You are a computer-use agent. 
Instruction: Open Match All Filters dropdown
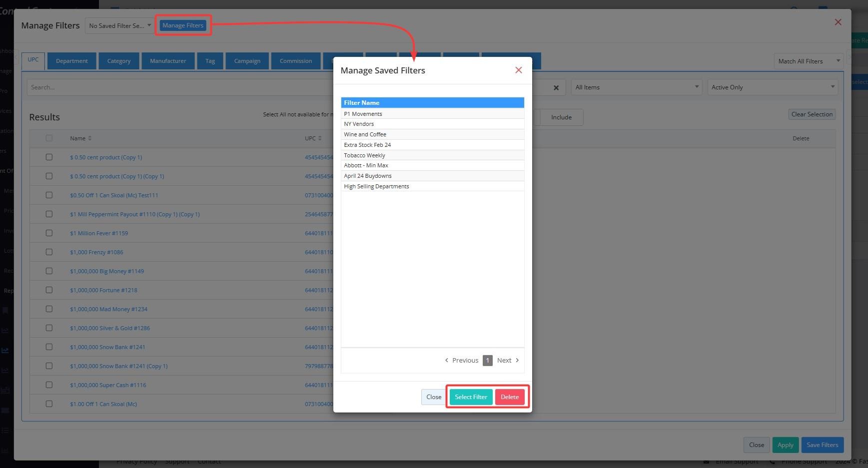[x=809, y=61]
